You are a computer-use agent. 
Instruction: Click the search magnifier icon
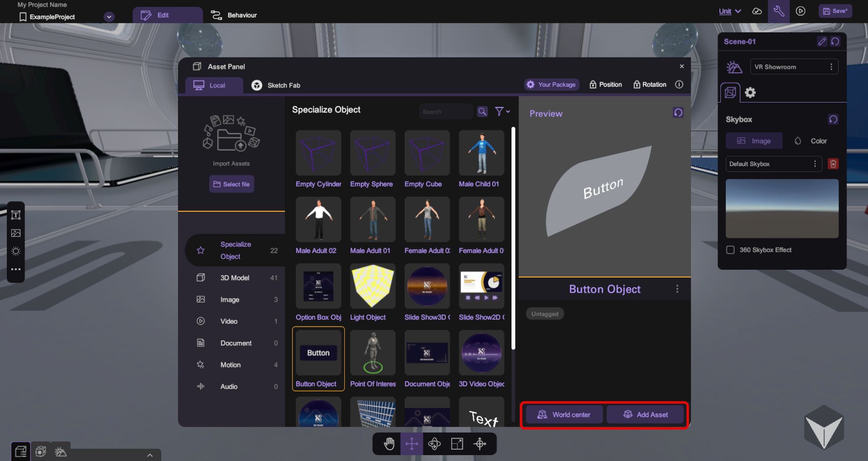point(483,112)
